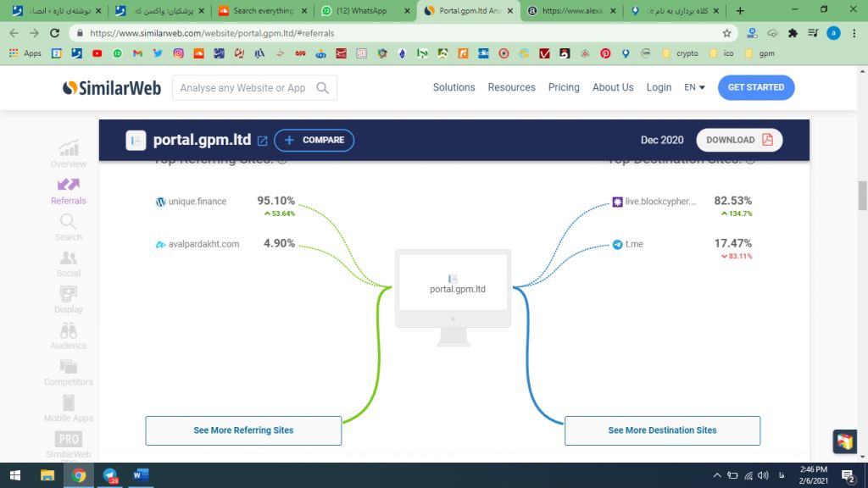Viewport: 868px width, 488px height.
Task: Click the Analyse any Website search field
Action: (242, 88)
